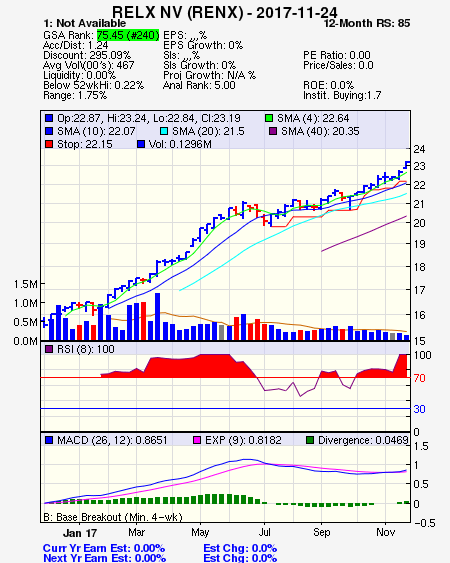Click the ROE: 0.0% text
450x563 pixels.
coord(329,85)
